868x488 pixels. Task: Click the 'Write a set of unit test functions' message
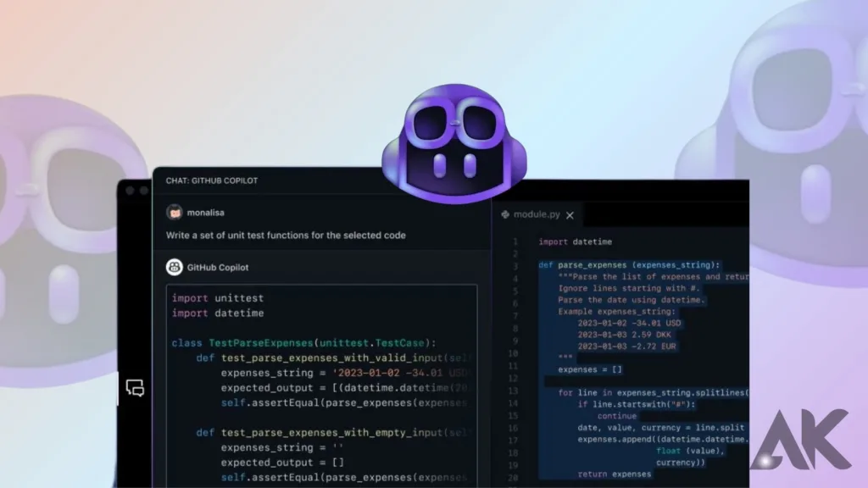click(x=286, y=236)
